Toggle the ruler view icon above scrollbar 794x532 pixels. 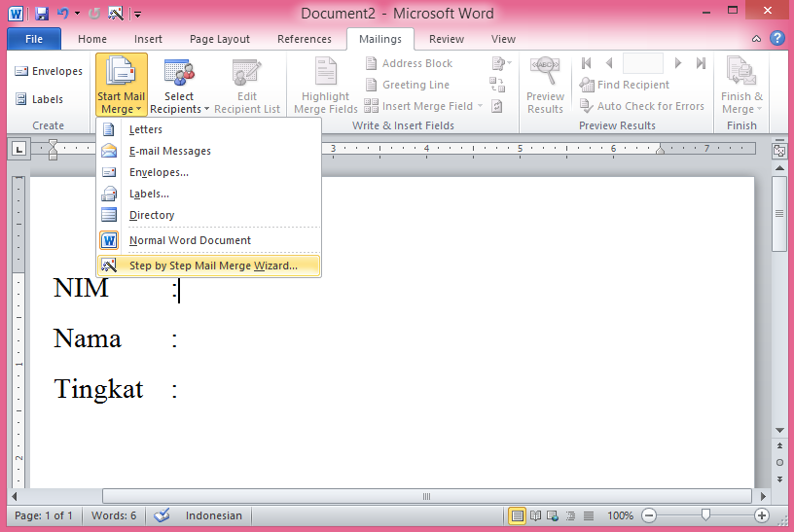click(x=779, y=151)
